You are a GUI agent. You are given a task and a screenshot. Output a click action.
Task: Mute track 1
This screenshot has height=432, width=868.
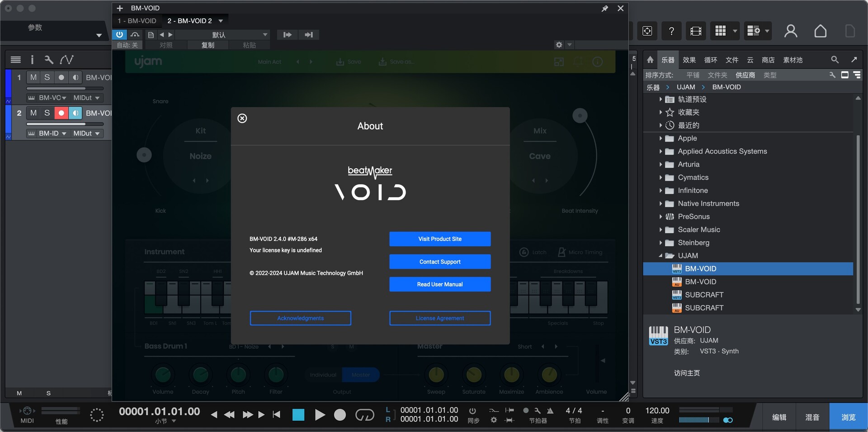(x=33, y=77)
